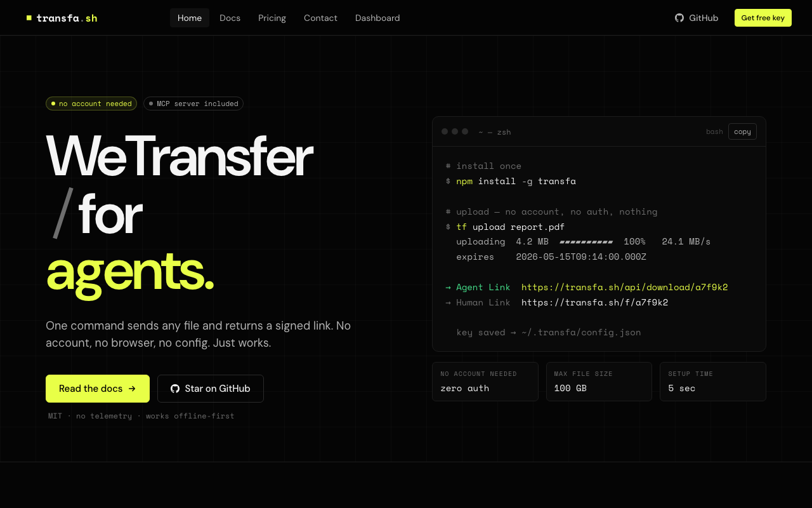The height and width of the screenshot is (508, 812).
Task: Open the Home nav tab
Action: [190, 18]
